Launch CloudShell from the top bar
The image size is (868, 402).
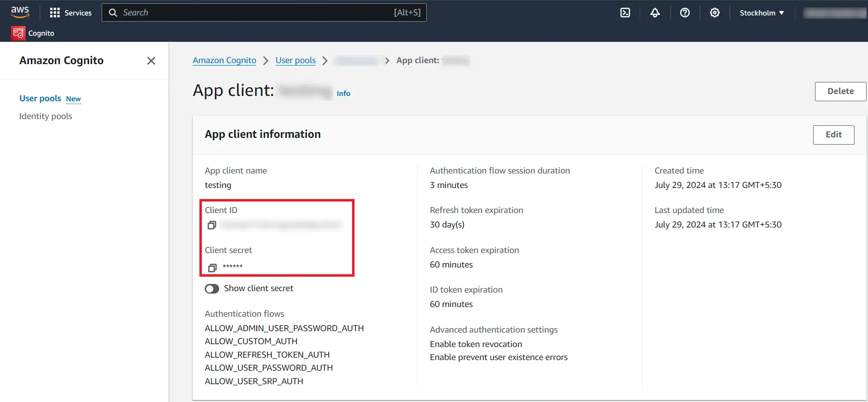[x=625, y=13]
